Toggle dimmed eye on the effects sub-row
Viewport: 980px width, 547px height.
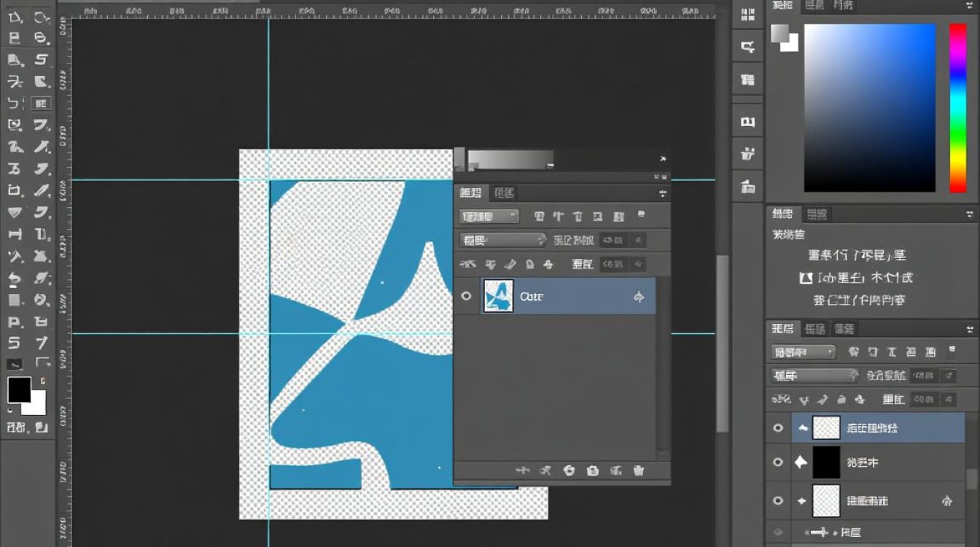[778, 533]
